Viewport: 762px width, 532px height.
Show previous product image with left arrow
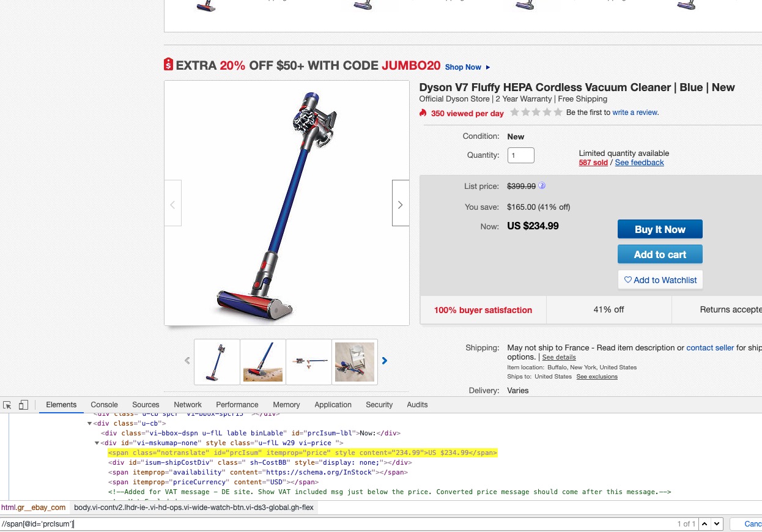[x=172, y=204]
